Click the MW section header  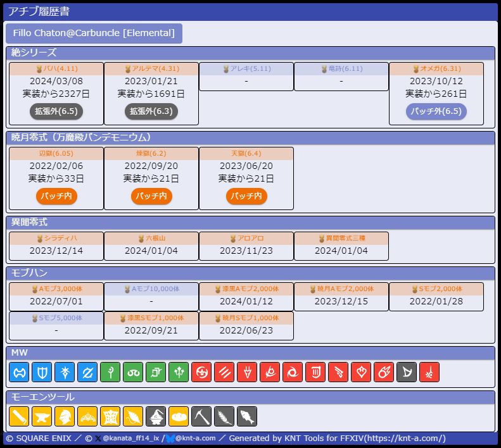(251, 353)
